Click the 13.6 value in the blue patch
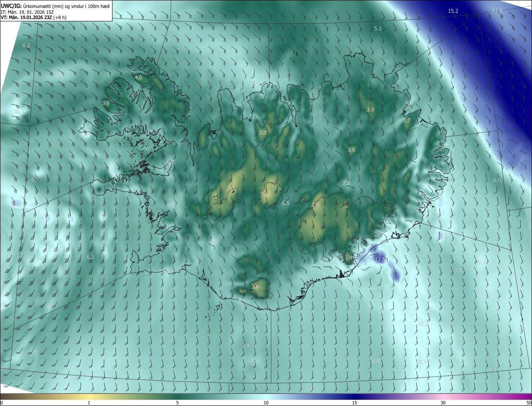 click(380, 259)
